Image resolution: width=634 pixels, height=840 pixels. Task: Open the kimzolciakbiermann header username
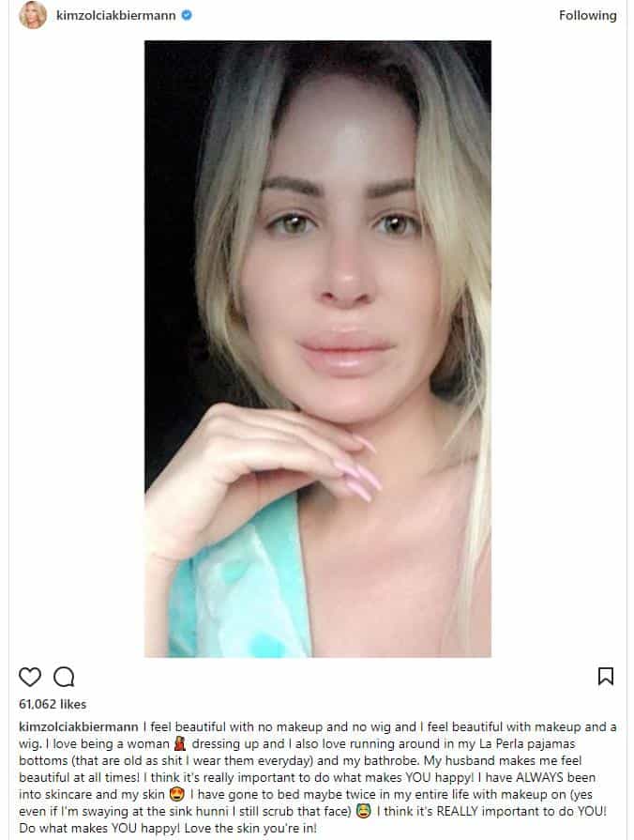coord(116,16)
